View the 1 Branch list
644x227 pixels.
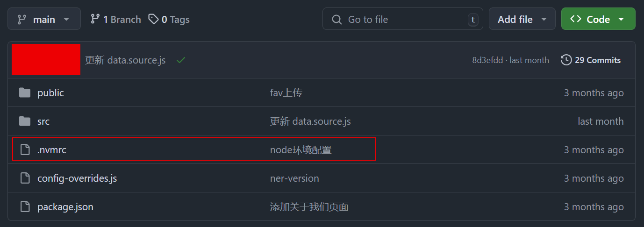click(x=116, y=19)
